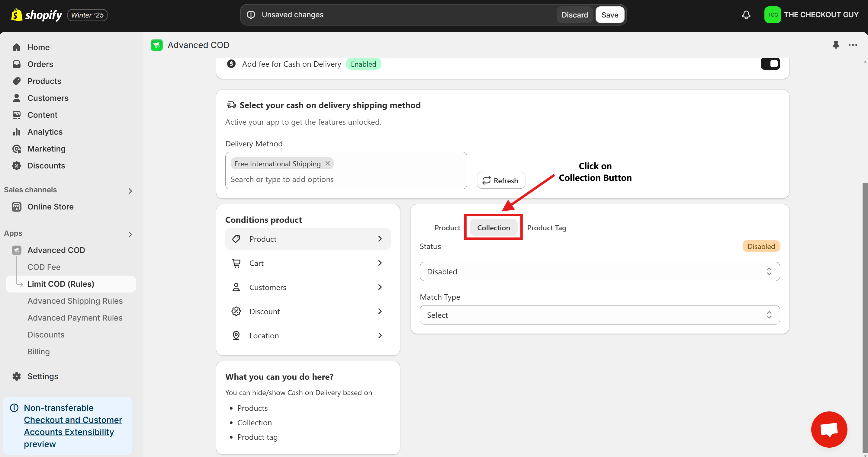Open the notifications bell

pyautogui.click(x=746, y=15)
